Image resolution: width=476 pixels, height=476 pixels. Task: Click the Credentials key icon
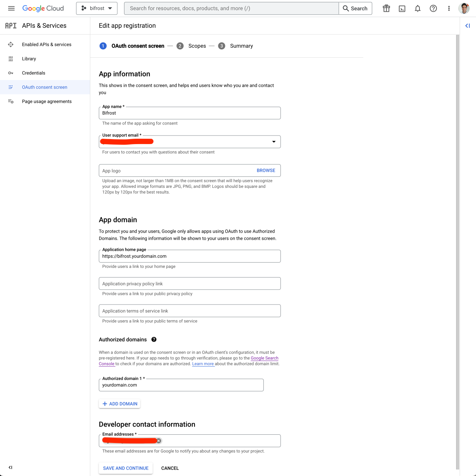coord(11,73)
